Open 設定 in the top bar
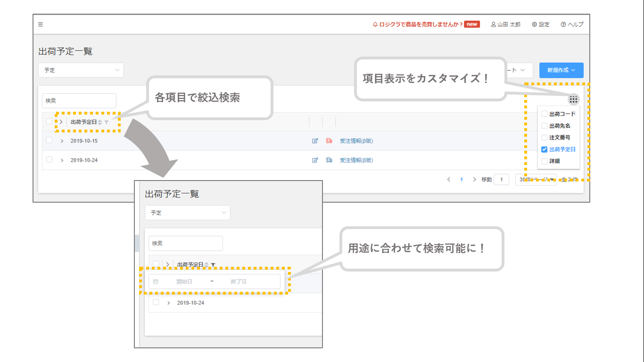The width and height of the screenshot is (644, 362). pos(541,24)
